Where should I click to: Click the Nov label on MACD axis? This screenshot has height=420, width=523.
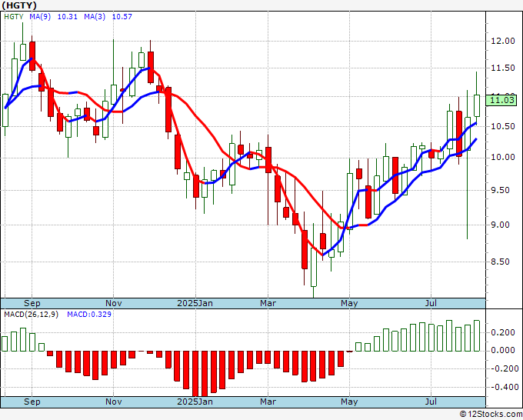(113, 402)
